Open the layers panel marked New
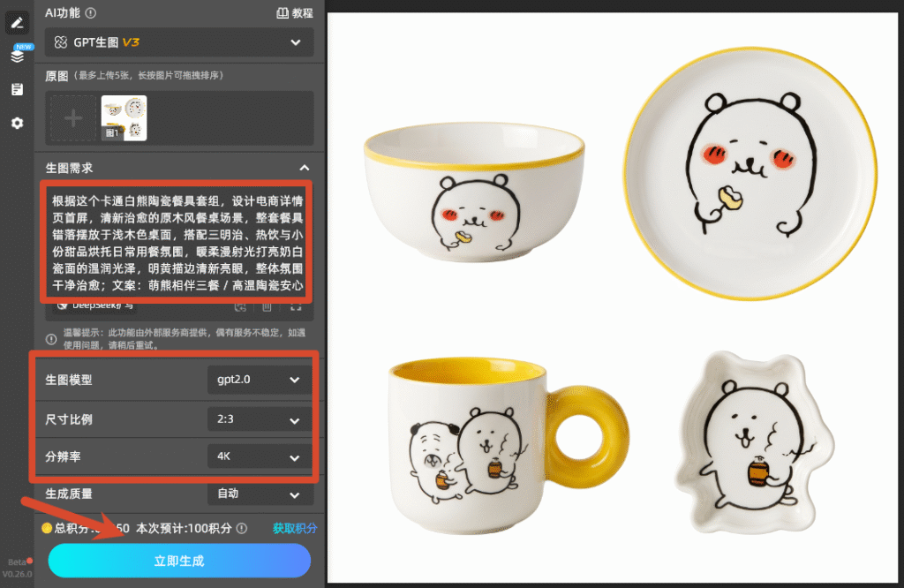This screenshot has height=588, width=904. pyautogui.click(x=18, y=56)
